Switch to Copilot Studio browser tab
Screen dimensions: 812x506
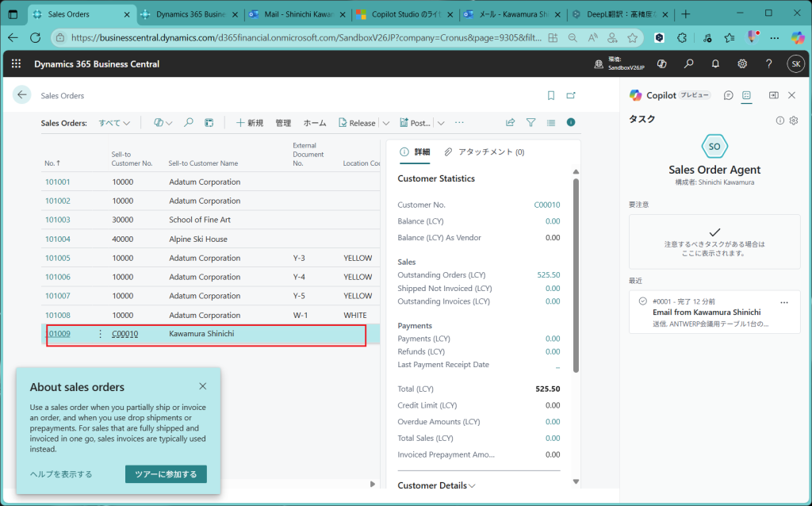coord(405,14)
